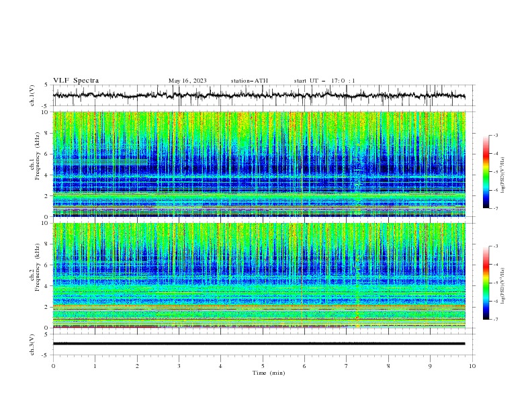Image resolution: width=532 pixels, height=411 pixels.
Task: Click the ch.1 PSD color bar
Action: click(486, 172)
